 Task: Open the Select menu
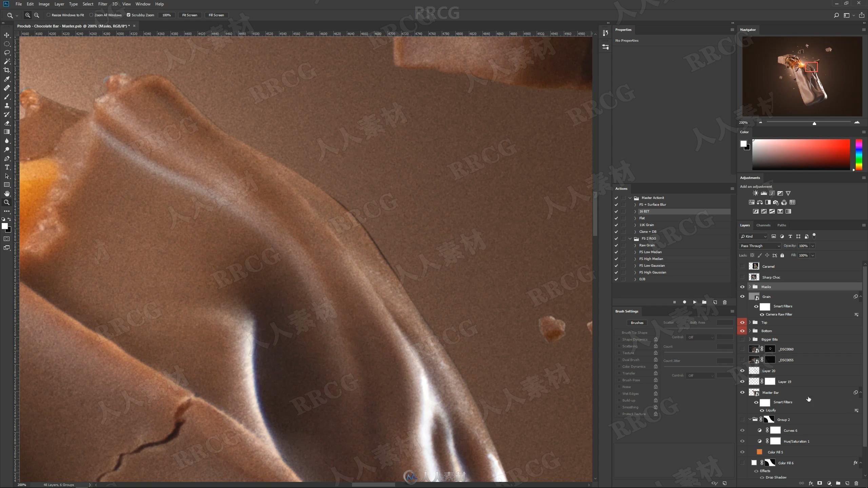coord(88,4)
